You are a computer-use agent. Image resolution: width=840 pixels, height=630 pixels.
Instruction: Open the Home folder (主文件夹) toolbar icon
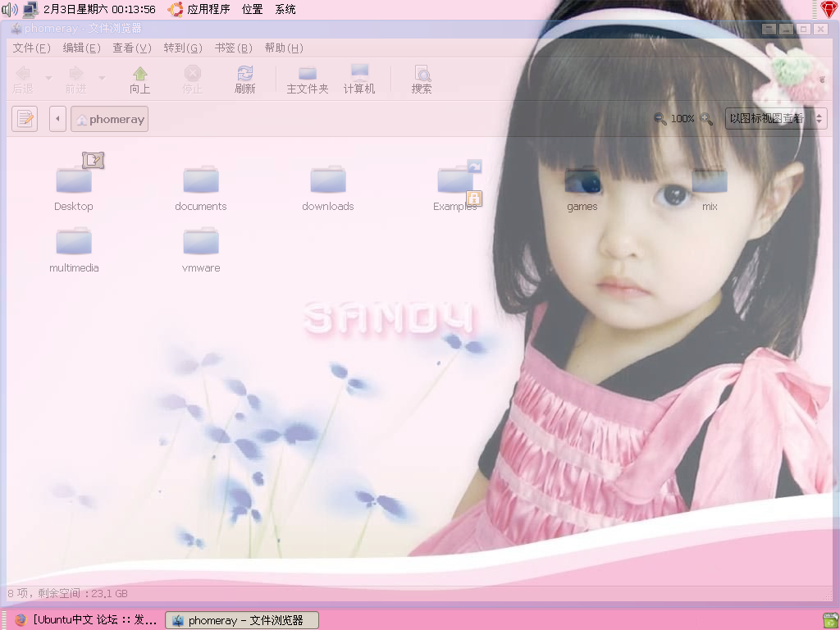(307, 80)
